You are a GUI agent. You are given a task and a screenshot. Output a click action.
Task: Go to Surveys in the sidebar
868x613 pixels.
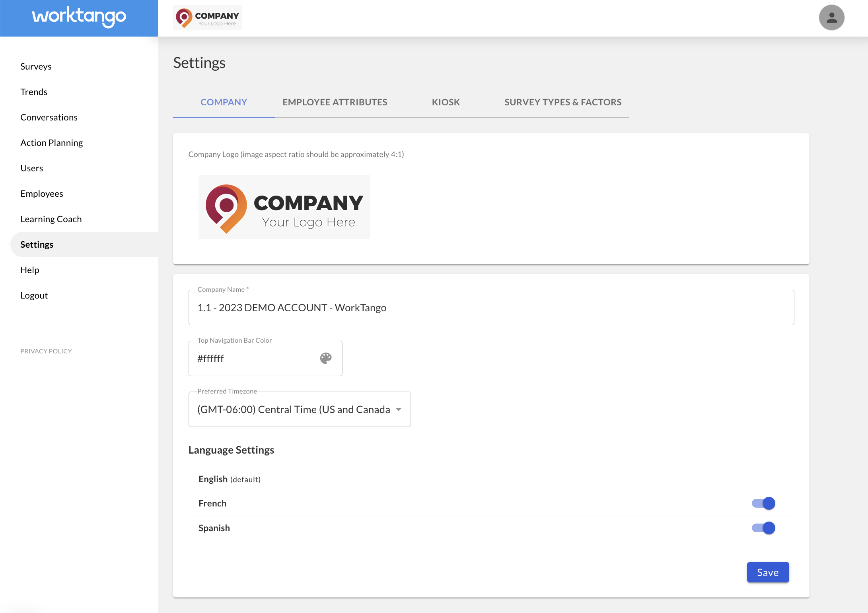(x=36, y=66)
